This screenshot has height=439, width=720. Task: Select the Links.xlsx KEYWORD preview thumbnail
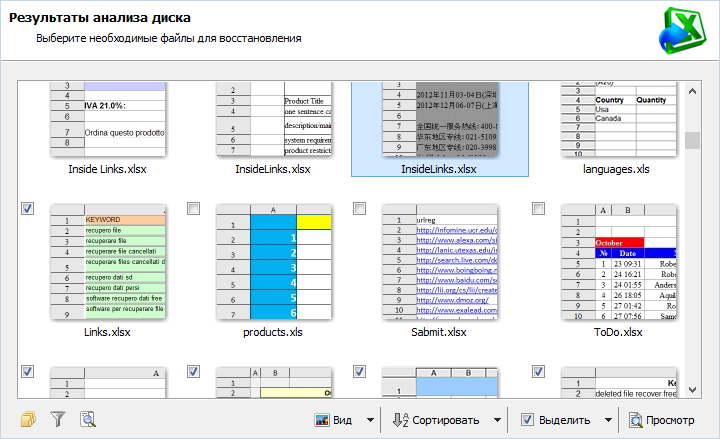(108, 262)
